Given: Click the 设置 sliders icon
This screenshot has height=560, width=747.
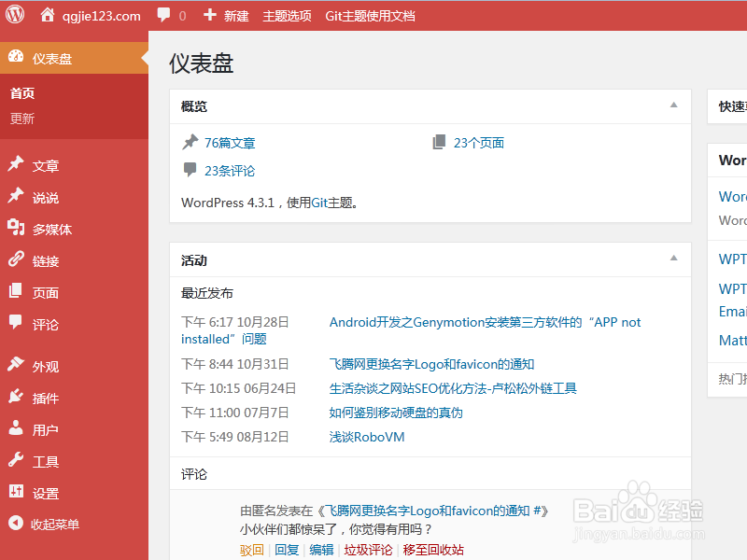Looking at the screenshot, I should point(16,491).
